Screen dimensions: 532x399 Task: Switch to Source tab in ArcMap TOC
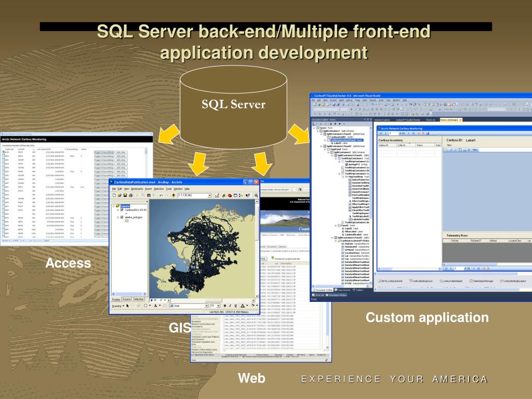tap(127, 299)
